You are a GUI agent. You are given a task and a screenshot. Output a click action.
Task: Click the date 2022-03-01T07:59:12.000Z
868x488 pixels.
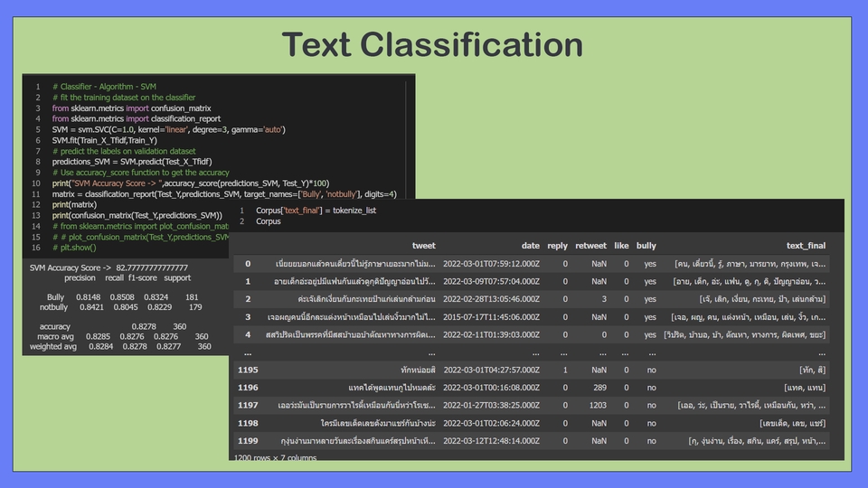coord(491,264)
